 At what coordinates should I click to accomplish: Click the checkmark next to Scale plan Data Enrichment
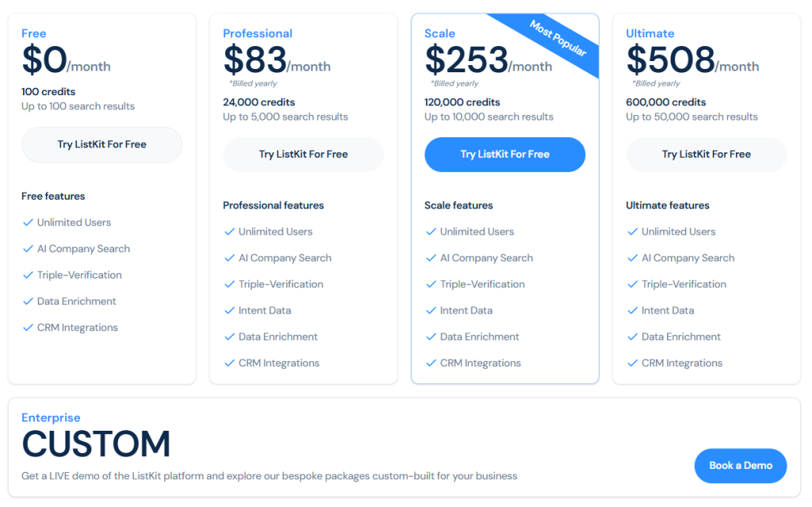[x=431, y=337]
